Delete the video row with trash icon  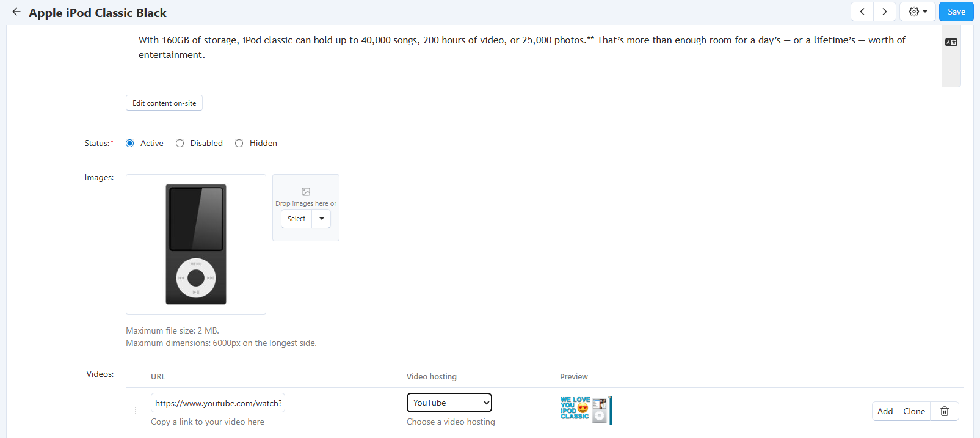point(945,411)
